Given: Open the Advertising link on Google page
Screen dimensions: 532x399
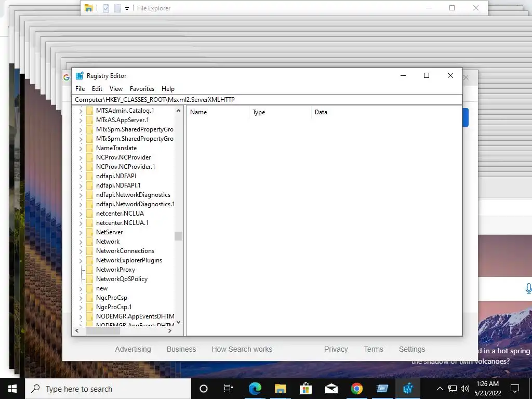Looking at the screenshot, I should tap(133, 349).
